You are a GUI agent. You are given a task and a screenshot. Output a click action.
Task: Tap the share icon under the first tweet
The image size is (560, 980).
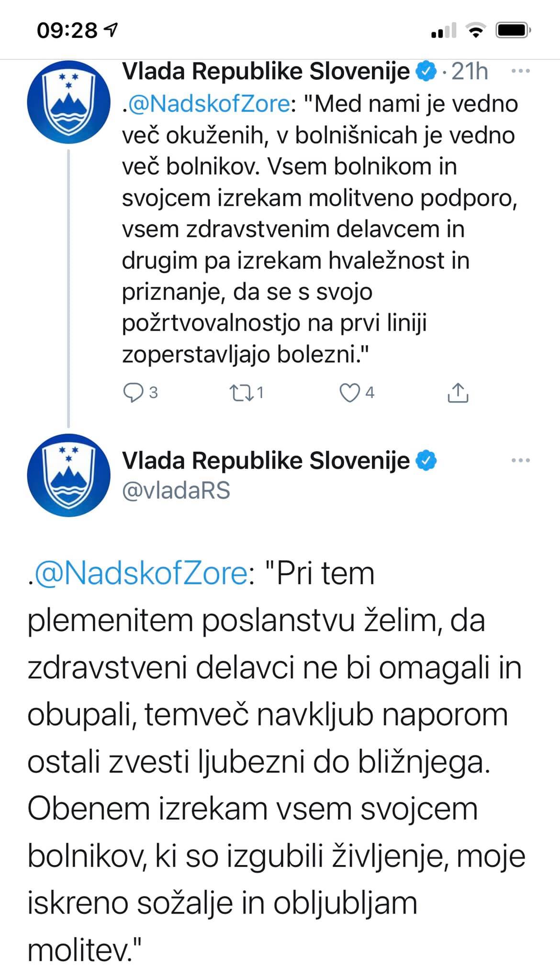(458, 392)
